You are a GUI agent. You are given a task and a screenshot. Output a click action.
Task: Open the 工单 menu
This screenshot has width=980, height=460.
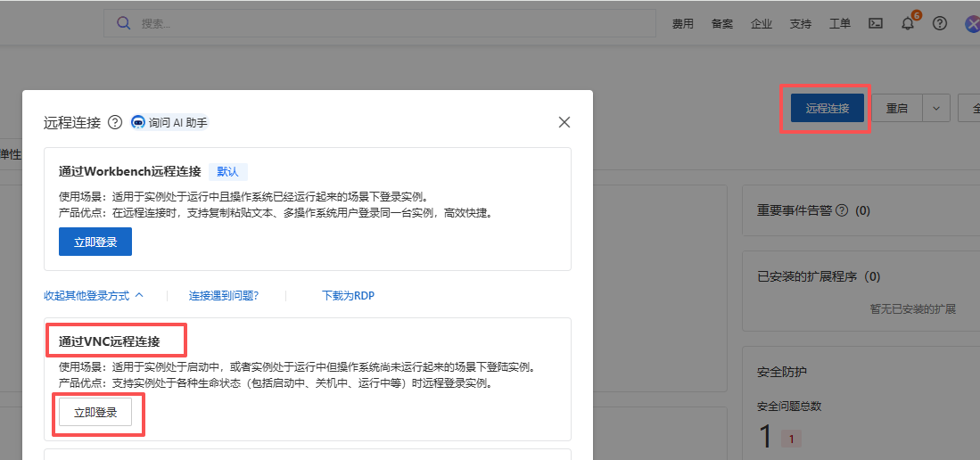[x=840, y=24]
